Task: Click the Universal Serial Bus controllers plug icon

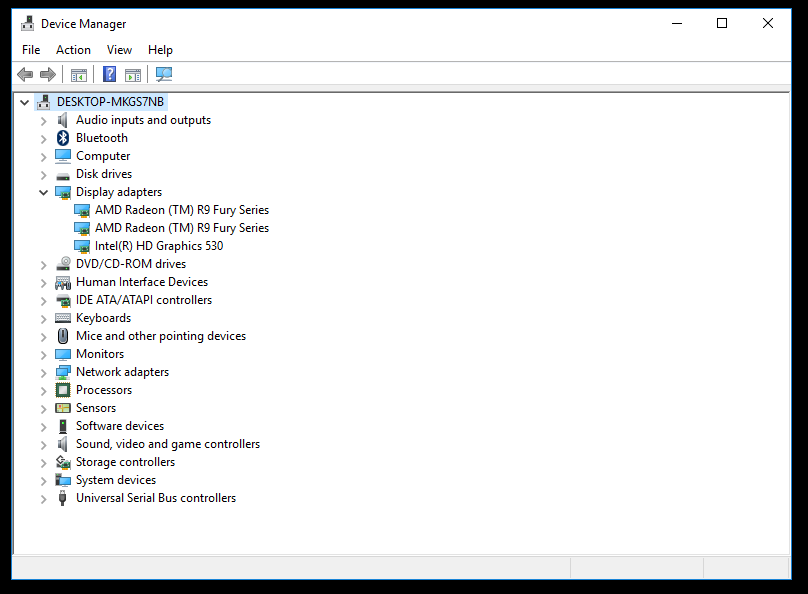Action: tap(63, 498)
